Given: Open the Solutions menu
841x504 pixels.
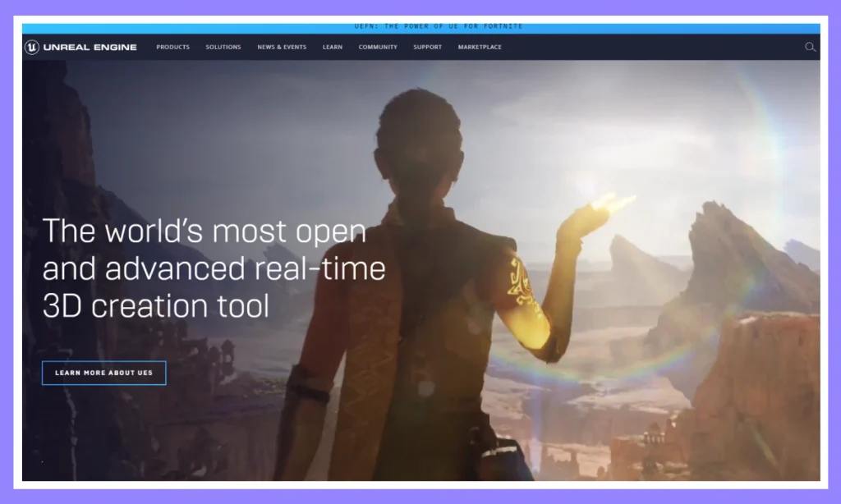Looking at the screenshot, I should [223, 47].
